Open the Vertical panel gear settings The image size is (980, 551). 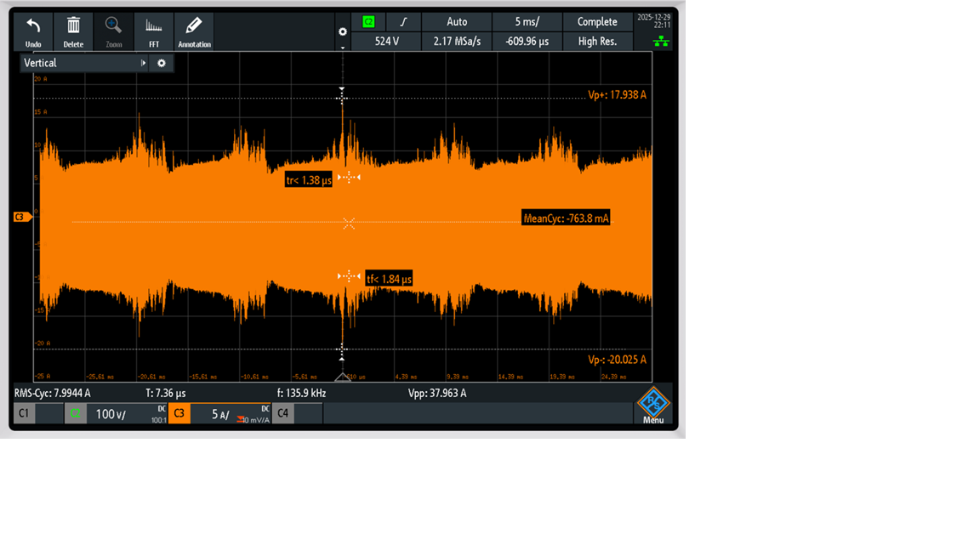(x=162, y=63)
